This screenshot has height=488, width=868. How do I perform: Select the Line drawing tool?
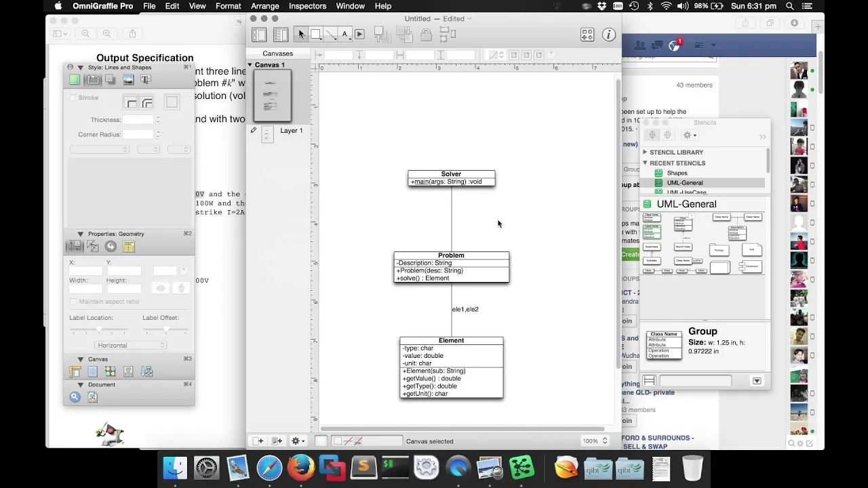coord(331,34)
